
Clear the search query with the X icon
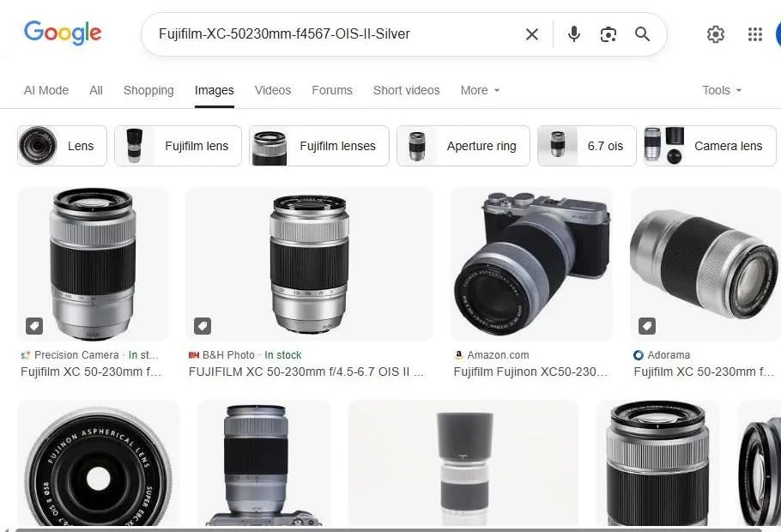(x=532, y=34)
